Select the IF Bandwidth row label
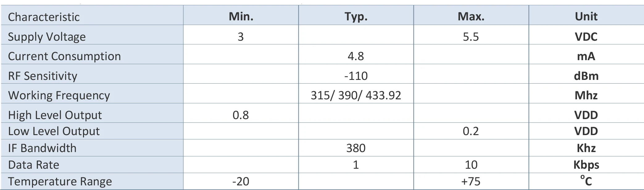This screenshot has width=644, height=190. (42, 148)
